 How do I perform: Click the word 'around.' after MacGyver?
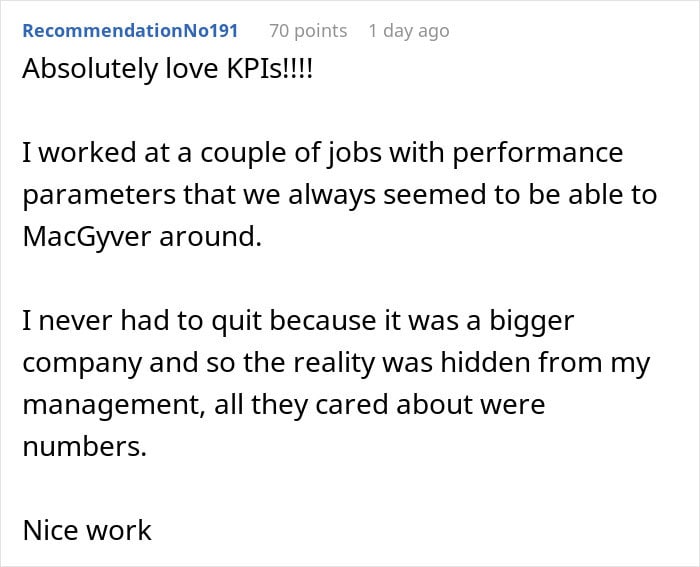tap(210, 237)
